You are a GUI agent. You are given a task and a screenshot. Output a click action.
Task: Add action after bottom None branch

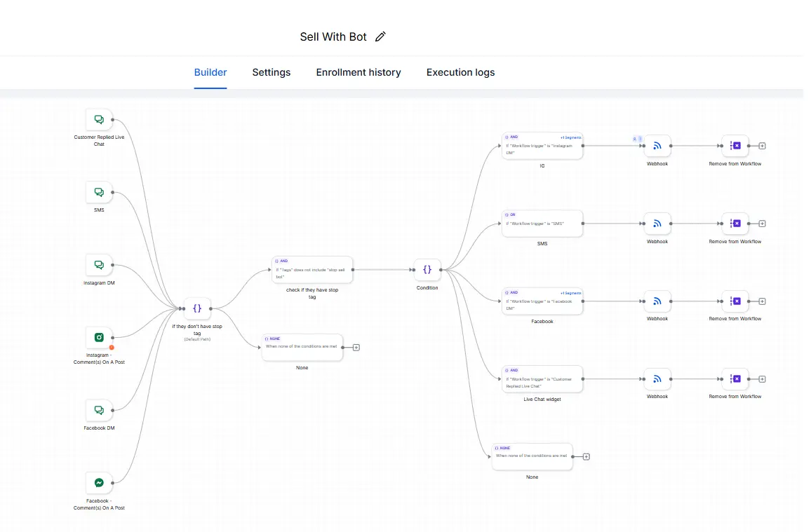click(x=587, y=457)
